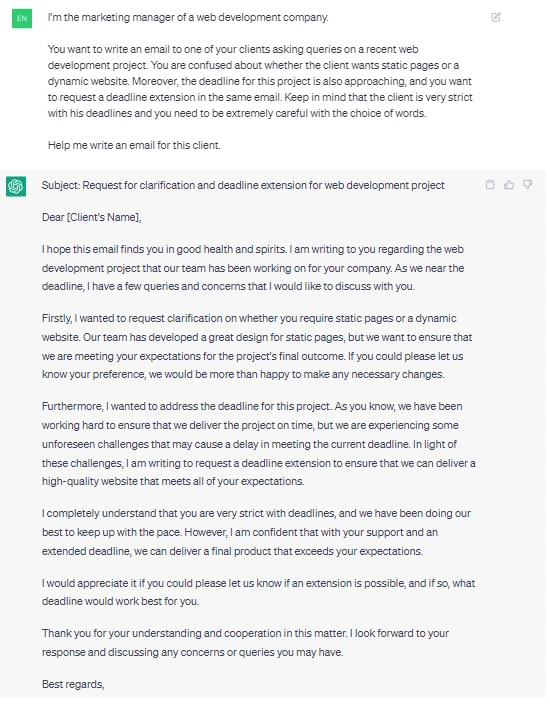The height and width of the screenshot is (706, 550).
Task: Click the "I would appreciate it" paragraph
Action: (x=258, y=592)
